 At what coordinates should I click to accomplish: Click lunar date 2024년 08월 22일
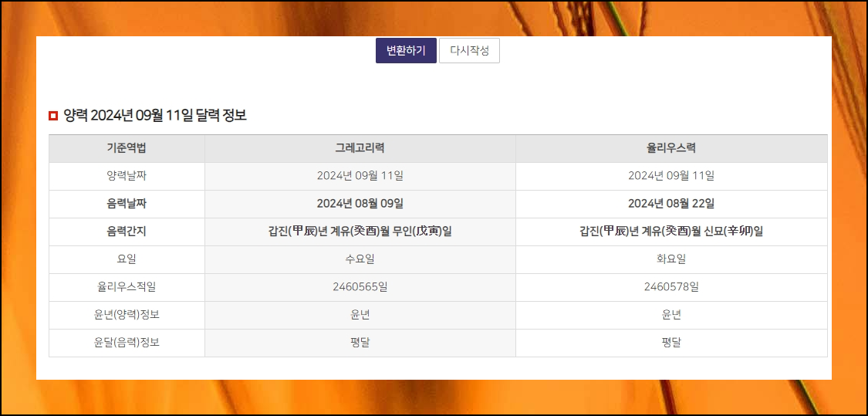[671, 204]
